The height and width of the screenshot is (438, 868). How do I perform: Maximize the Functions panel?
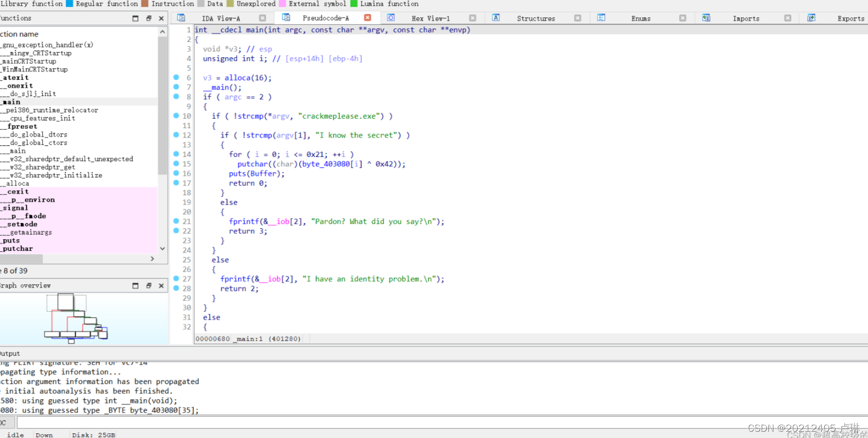(135, 18)
